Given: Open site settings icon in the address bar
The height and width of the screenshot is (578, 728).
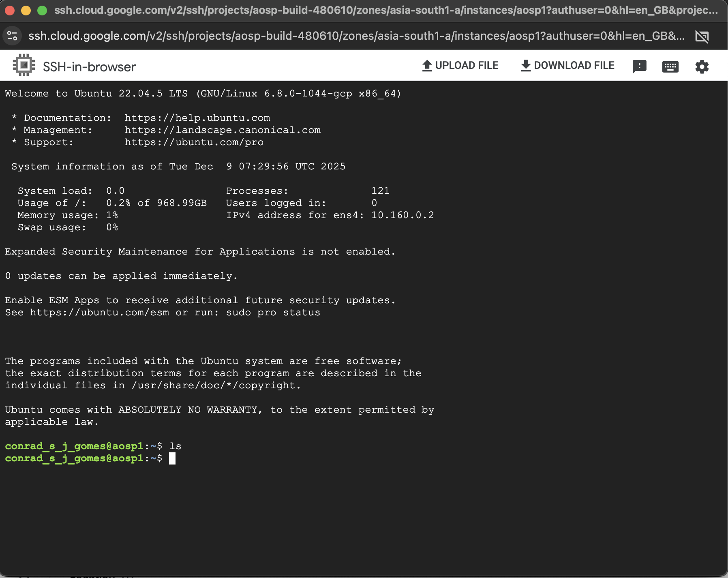Looking at the screenshot, I should click(x=12, y=36).
